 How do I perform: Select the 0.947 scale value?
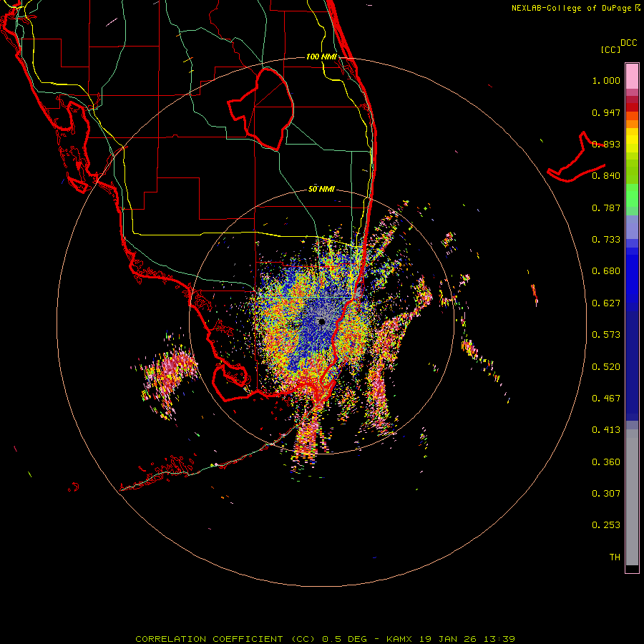(606, 112)
